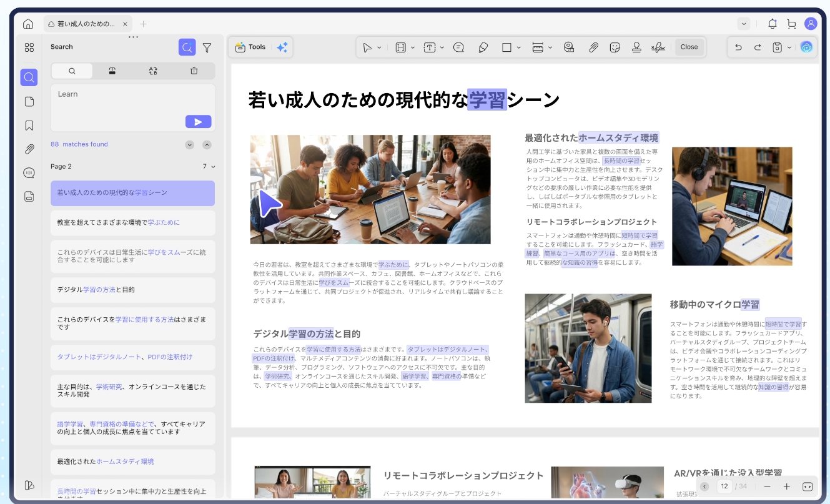Open the attachments paperclip sidebar icon
The image size is (830, 504).
point(29,149)
